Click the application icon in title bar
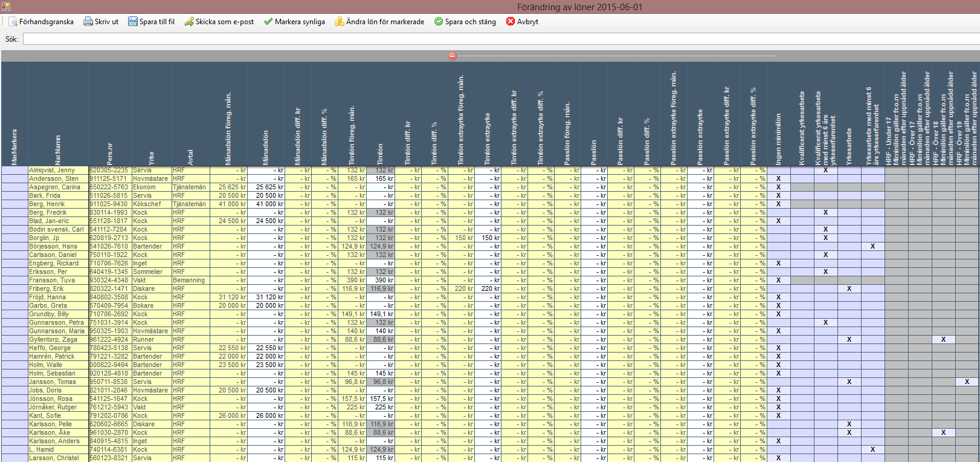This screenshot has height=462, width=980. 5,7
